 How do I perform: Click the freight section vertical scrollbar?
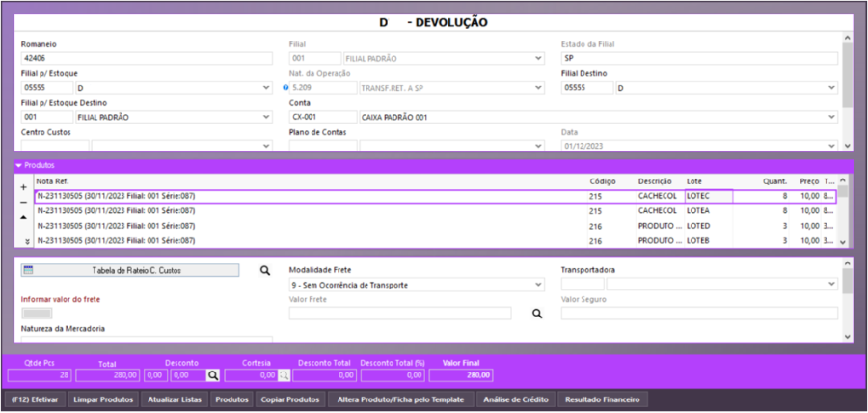click(847, 299)
